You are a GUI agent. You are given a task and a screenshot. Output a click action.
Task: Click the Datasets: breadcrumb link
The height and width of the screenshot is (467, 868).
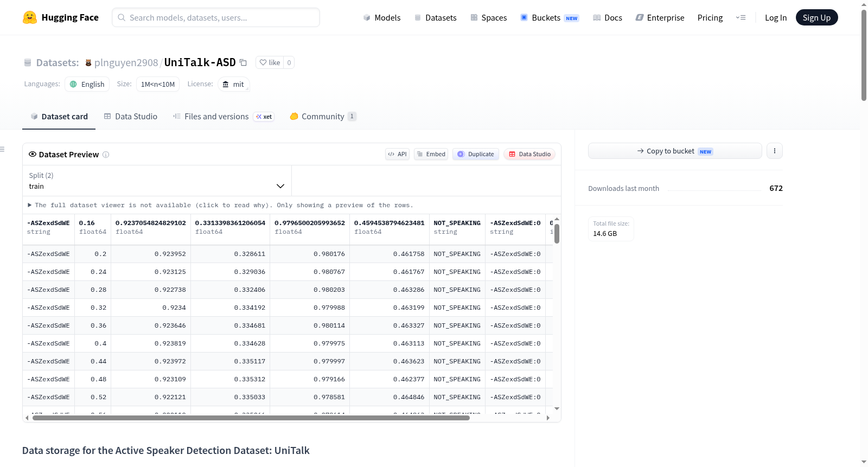[x=58, y=62]
